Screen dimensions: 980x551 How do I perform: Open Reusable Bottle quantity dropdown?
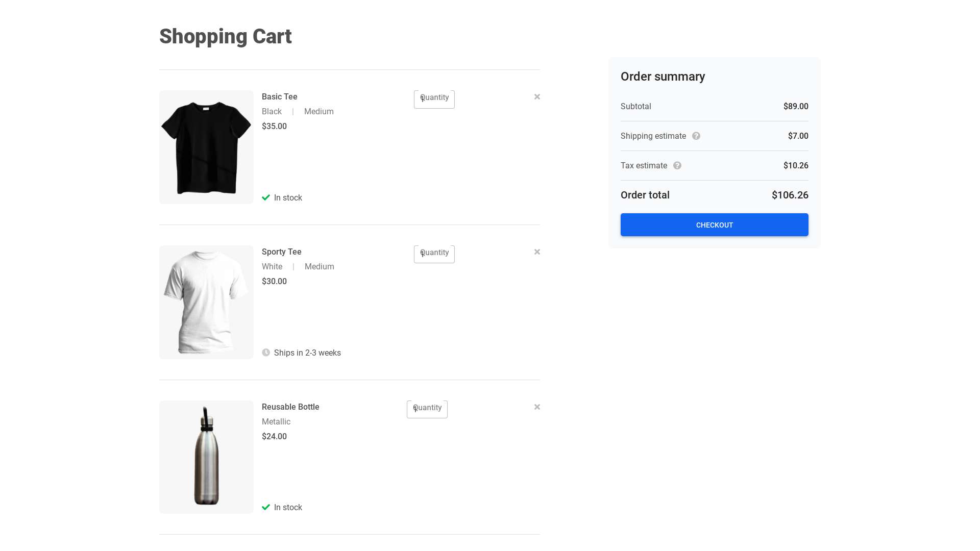tap(427, 410)
